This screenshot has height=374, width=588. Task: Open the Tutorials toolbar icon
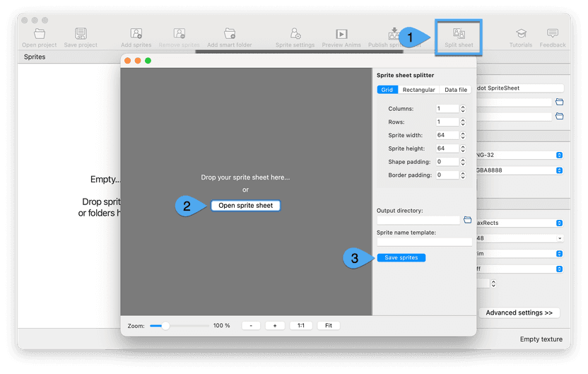(x=521, y=35)
